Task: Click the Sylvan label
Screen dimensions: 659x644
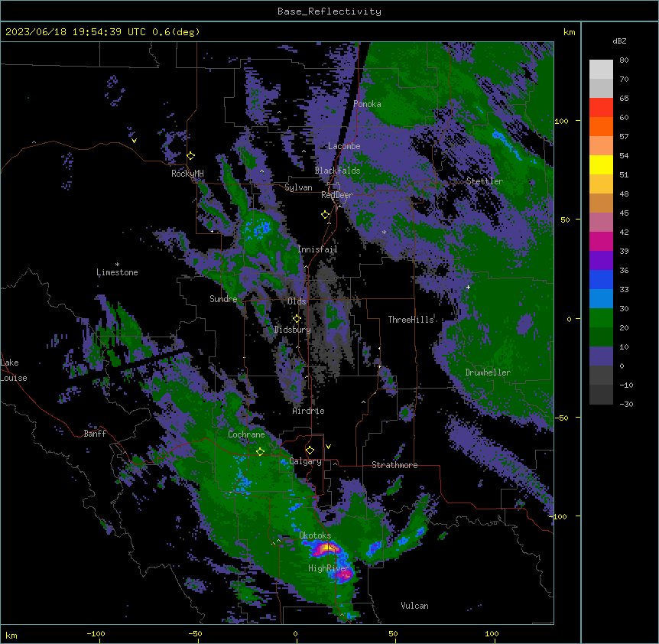Action: tap(298, 187)
